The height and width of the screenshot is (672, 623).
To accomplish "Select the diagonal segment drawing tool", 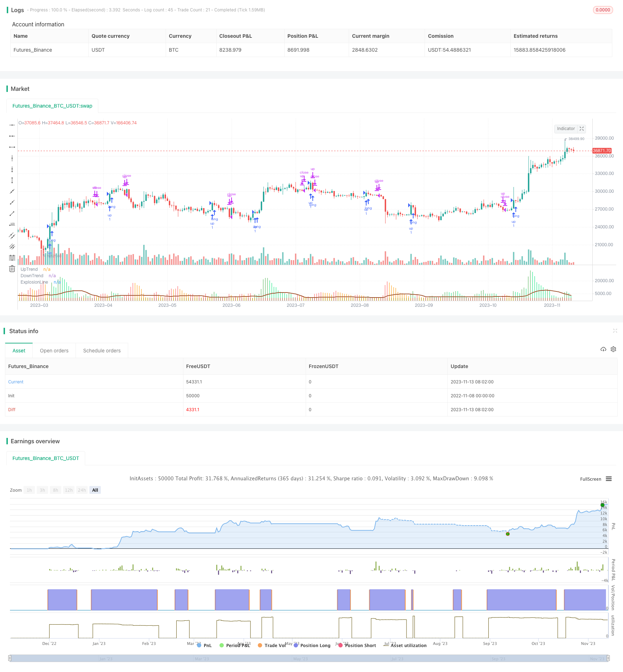I will (12, 213).
